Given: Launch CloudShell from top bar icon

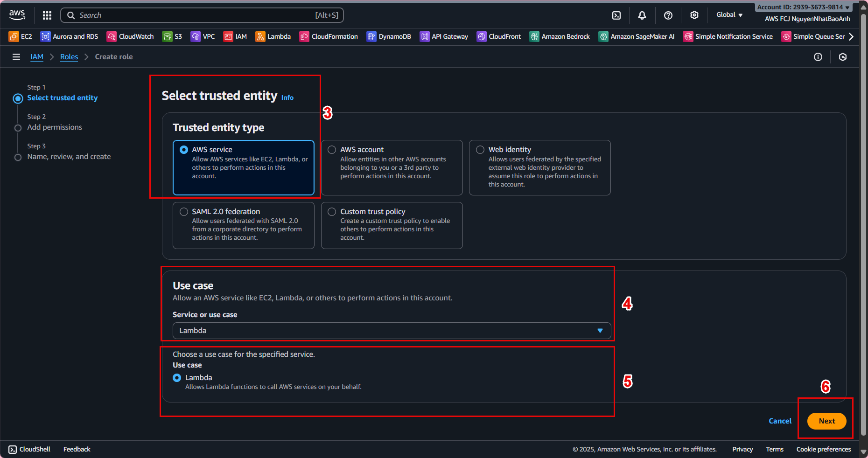Looking at the screenshot, I should pos(616,15).
